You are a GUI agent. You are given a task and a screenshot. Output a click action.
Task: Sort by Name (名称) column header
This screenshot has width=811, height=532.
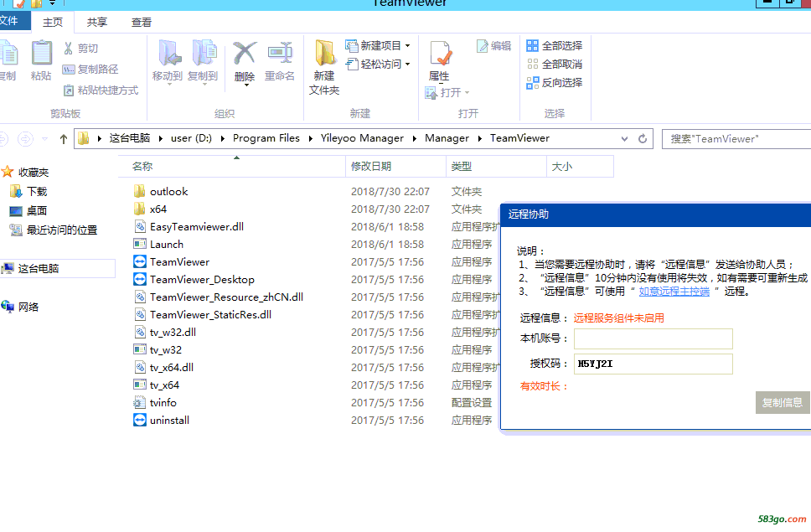click(x=232, y=167)
